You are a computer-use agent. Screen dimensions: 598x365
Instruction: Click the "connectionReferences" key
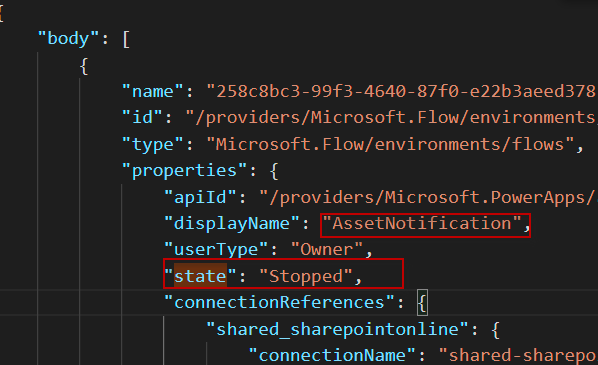279,302
